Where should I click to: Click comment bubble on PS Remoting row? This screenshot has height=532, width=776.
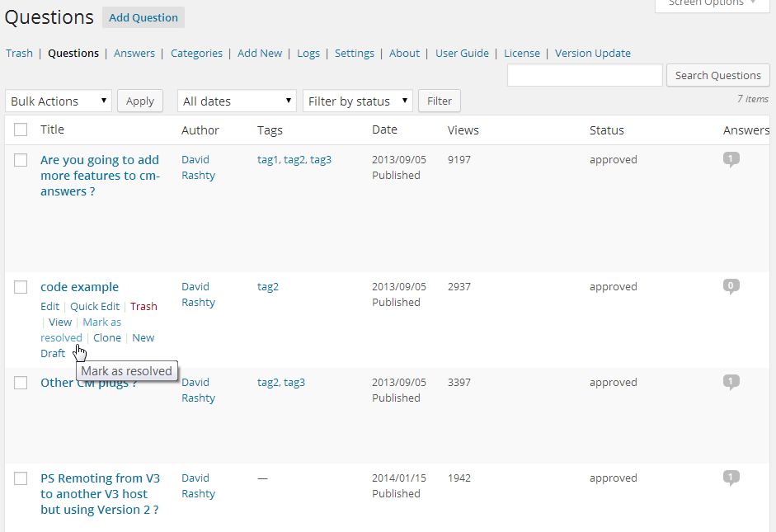[731, 478]
